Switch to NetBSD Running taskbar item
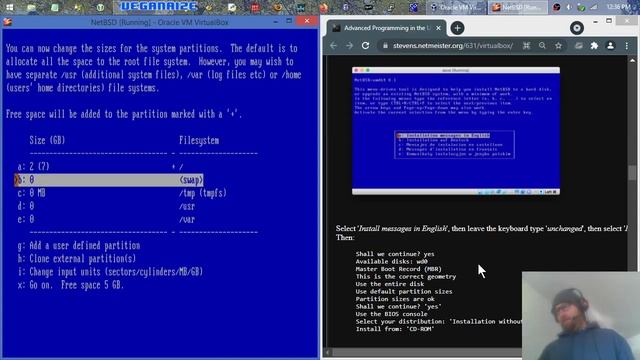This screenshot has height=360, width=640. [518, 7]
